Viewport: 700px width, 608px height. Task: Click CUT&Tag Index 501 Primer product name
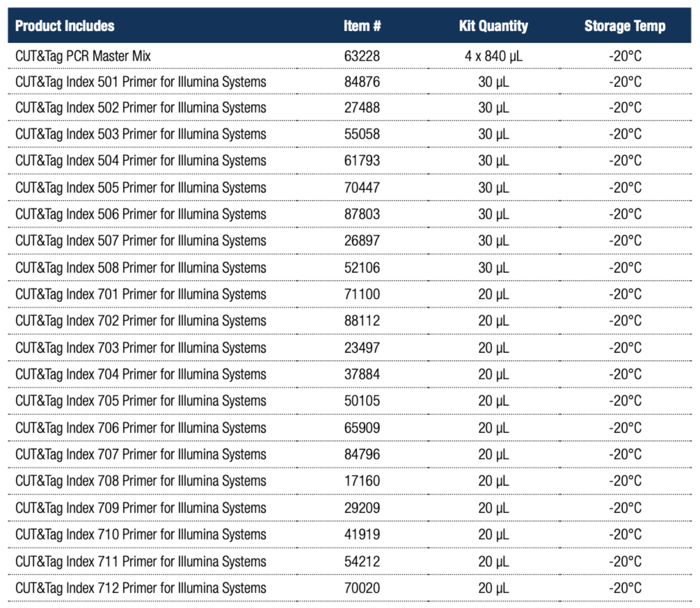[141, 82]
